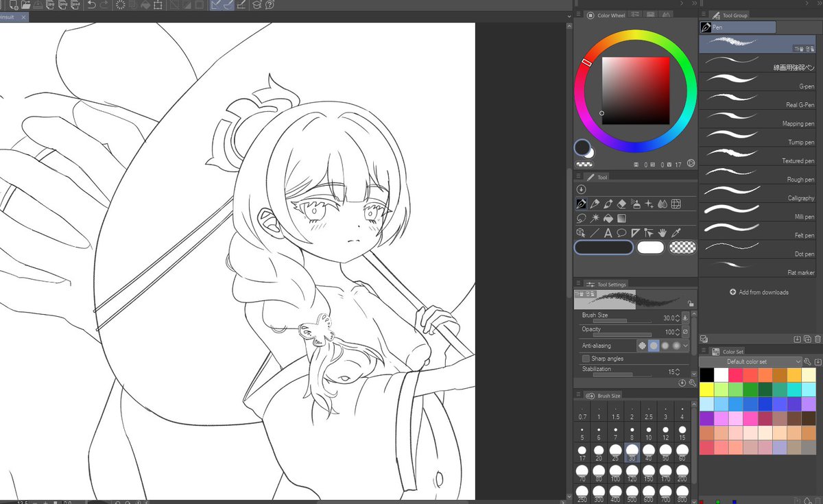Screen dimensions: 823x504
Task: Choose the strong anti-aliasing option
Action: (676, 346)
